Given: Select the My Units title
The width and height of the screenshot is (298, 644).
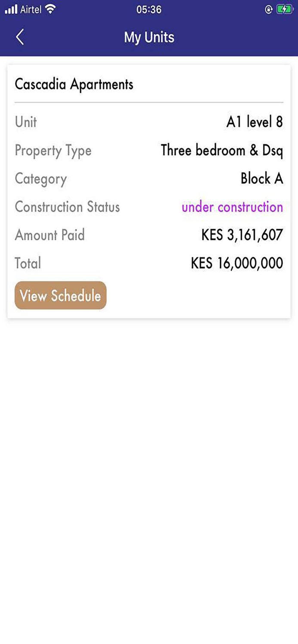Looking at the screenshot, I should click(x=149, y=37).
